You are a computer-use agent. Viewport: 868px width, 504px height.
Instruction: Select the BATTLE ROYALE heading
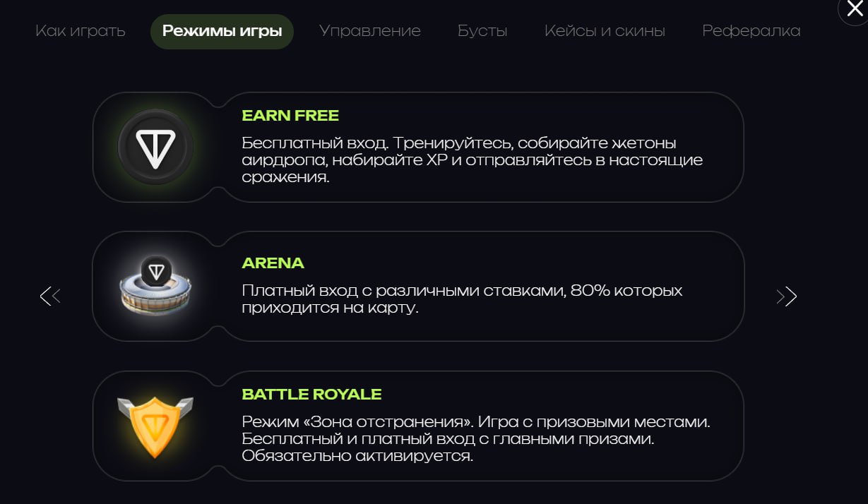[311, 394]
